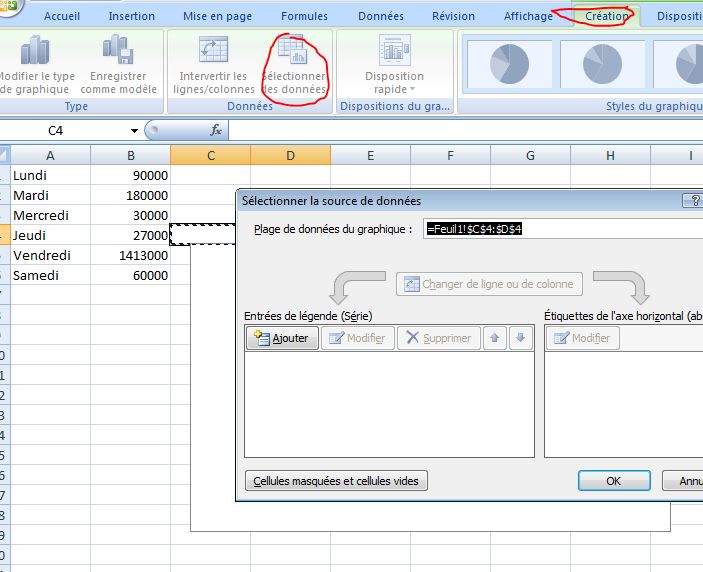Open the Création ribbon tab
This screenshot has width=703, height=572.
(x=607, y=16)
